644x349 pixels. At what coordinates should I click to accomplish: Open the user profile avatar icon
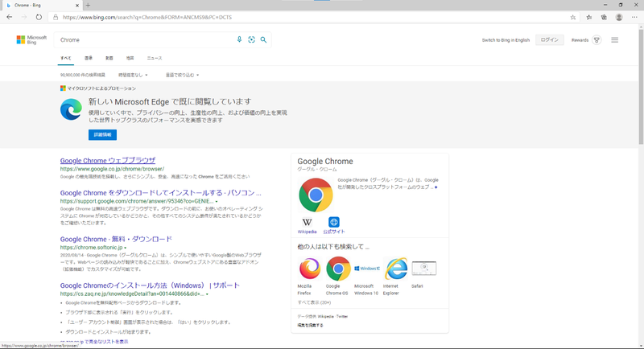point(619,17)
